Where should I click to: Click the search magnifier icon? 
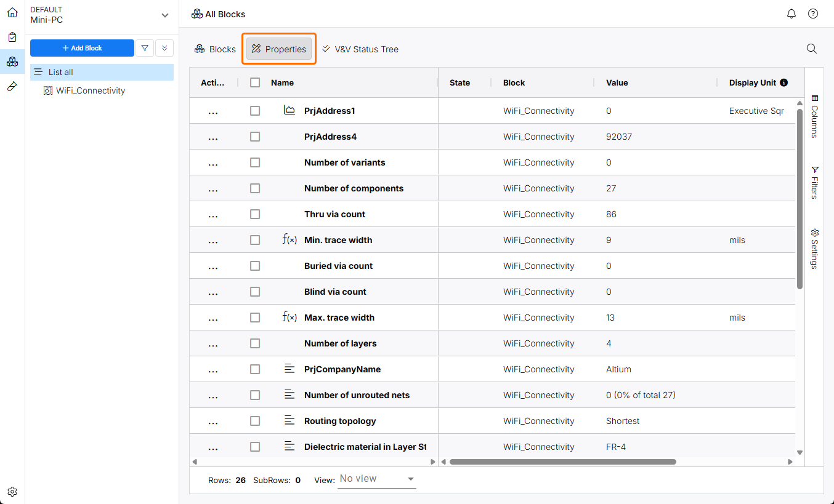(811, 49)
